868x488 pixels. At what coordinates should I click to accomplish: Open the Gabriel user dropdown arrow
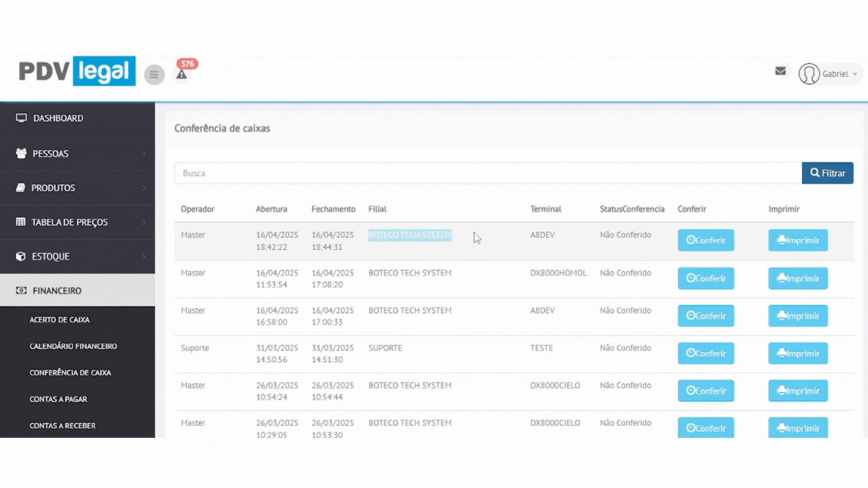[x=855, y=74]
